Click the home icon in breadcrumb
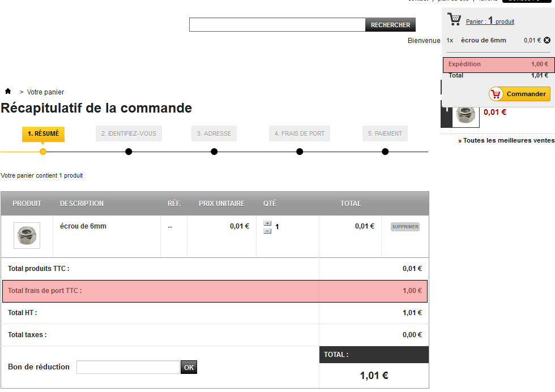555x392 pixels. (8, 91)
